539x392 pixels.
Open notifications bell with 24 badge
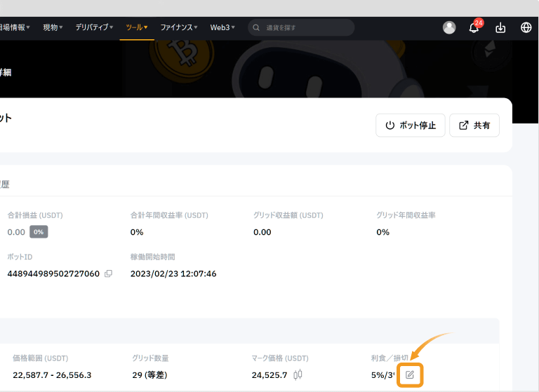[475, 27]
